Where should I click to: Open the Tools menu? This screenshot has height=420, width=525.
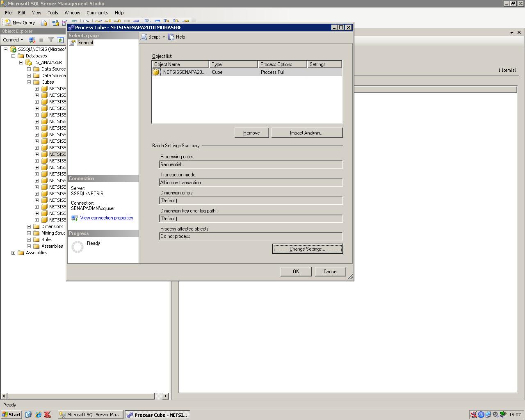click(x=53, y=13)
